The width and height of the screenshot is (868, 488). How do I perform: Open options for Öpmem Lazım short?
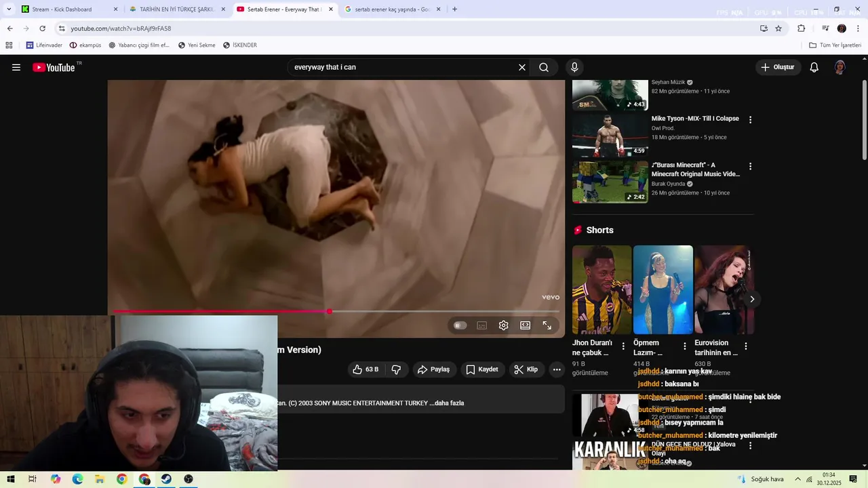(x=684, y=346)
